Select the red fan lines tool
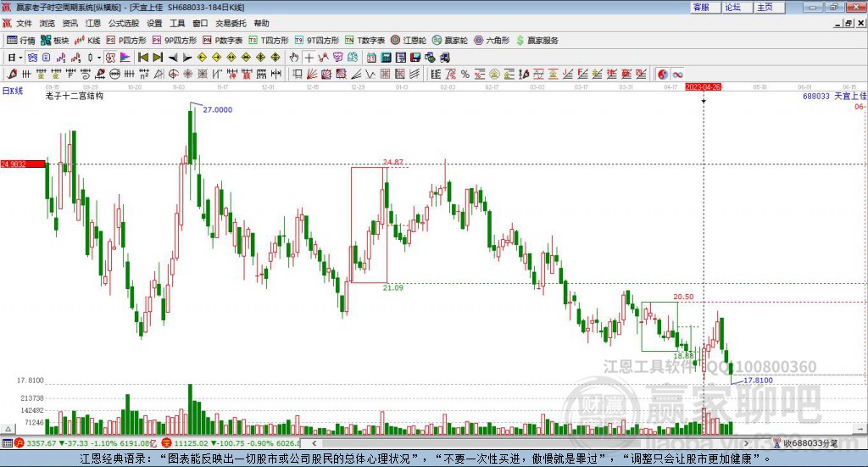This screenshot has height=467, width=868. coord(312,74)
